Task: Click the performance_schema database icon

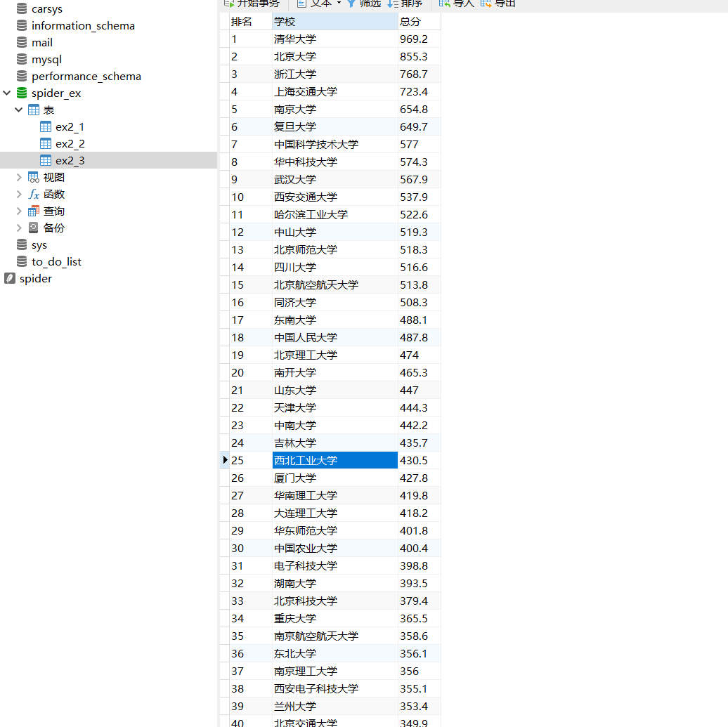Action: [x=21, y=76]
